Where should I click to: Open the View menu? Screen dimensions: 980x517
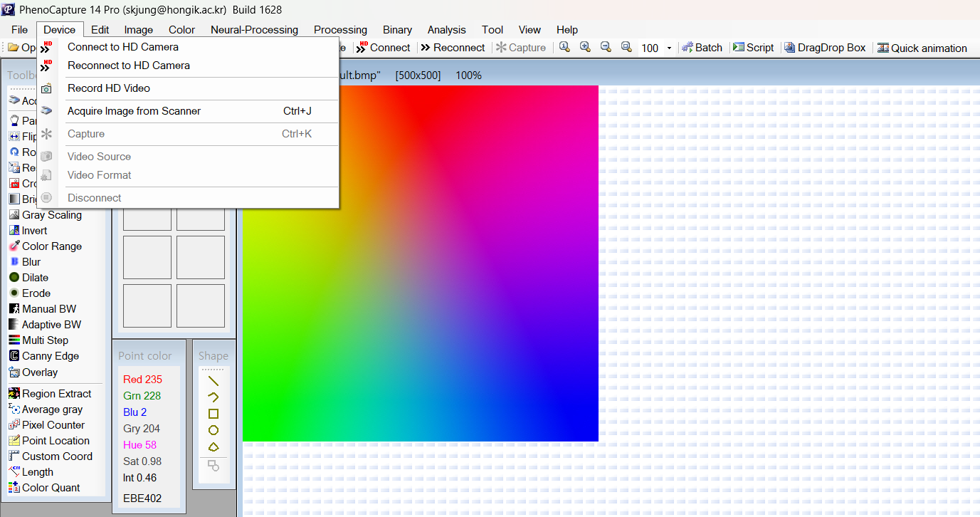530,30
